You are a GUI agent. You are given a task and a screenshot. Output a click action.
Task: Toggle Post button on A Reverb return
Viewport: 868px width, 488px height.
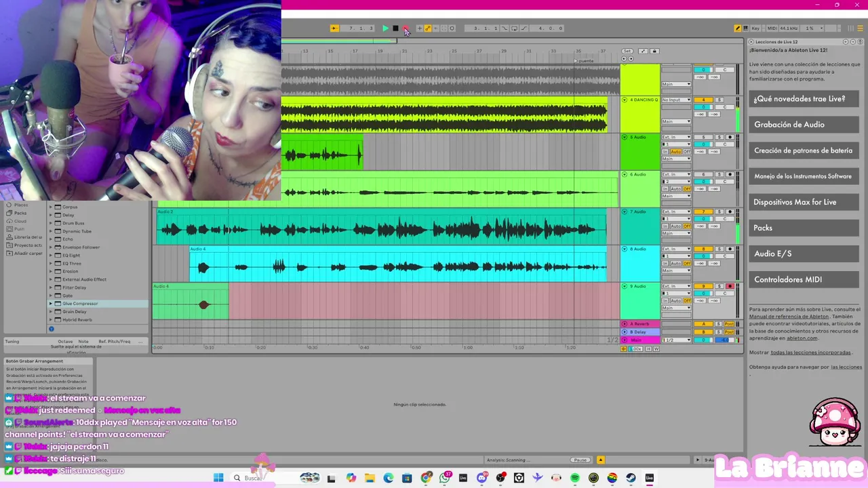[729, 324]
